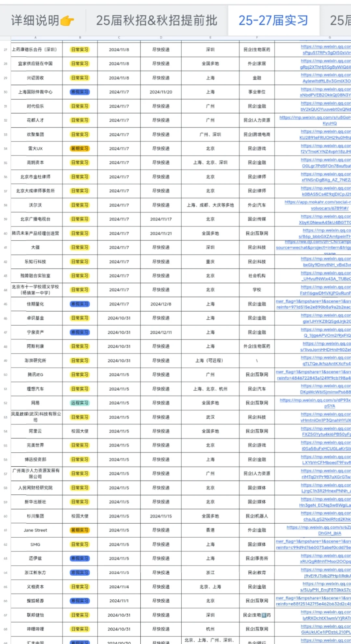Click the 远程实习 tag for 网易

click(x=80, y=403)
